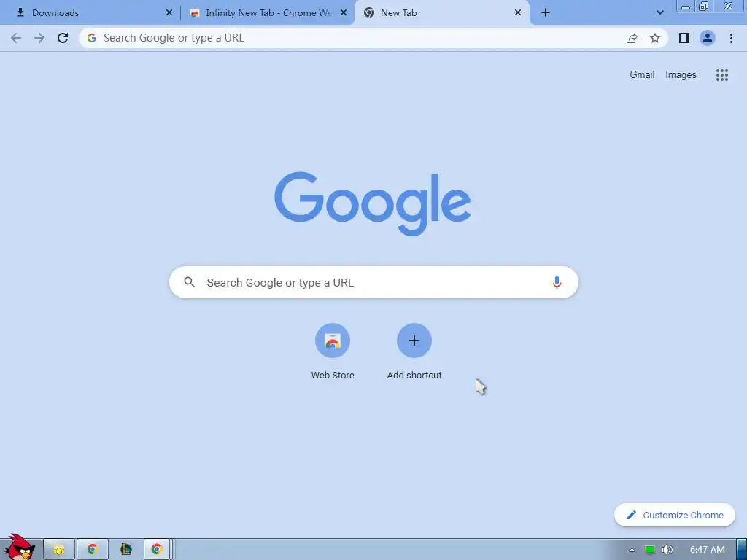Image resolution: width=747 pixels, height=560 pixels.
Task: Open the Google apps grid
Action: click(x=722, y=75)
